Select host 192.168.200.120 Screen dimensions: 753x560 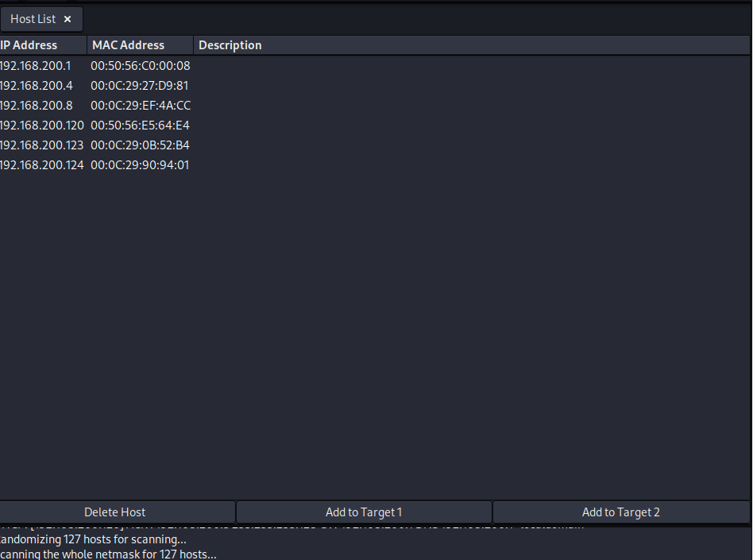pos(41,126)
